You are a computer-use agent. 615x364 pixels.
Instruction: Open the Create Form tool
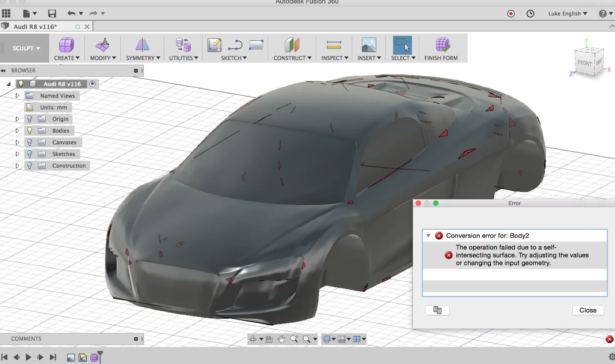66,44
